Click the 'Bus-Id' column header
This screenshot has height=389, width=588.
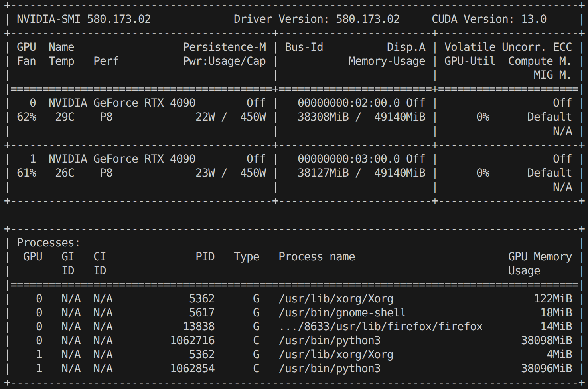tap(304, 47)
